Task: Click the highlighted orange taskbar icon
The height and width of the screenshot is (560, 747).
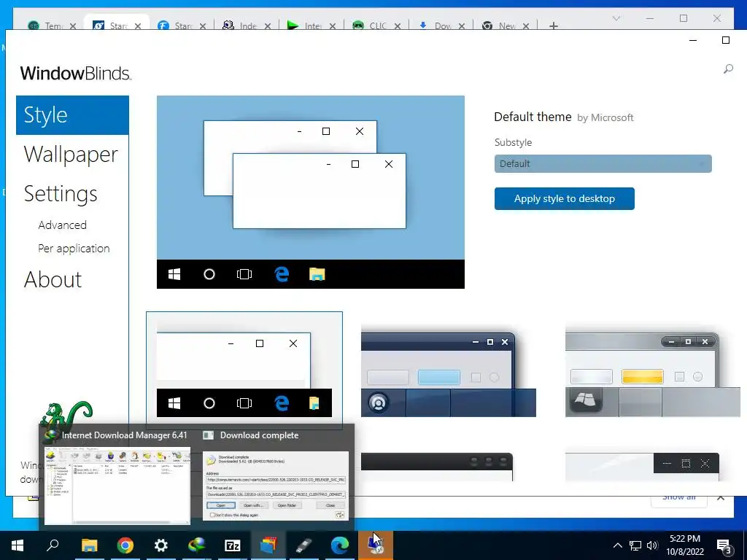Action: pos(376,545)
